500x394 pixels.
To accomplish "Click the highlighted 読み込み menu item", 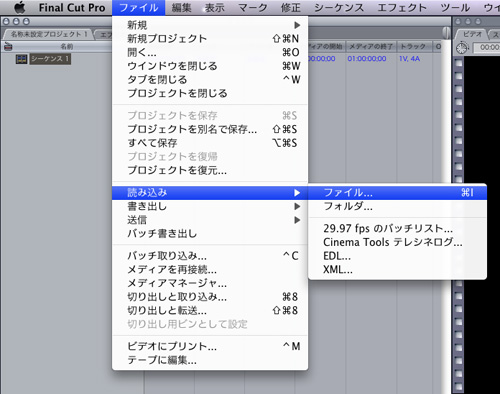I will coord(210,193).
